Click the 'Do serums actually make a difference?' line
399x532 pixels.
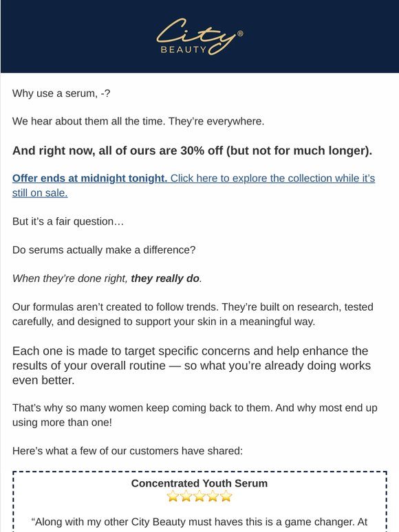point(104,250)
